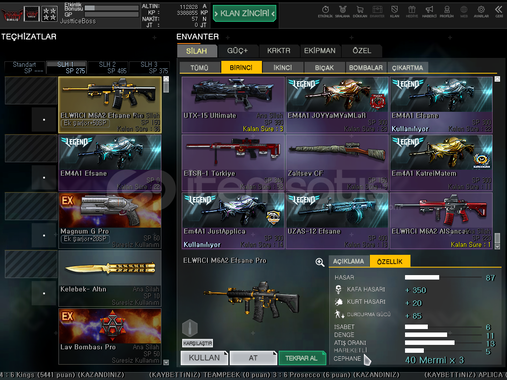This screenshot has height=380, width=507.
Task: Open the AÇIKLAMA description tab
Action: tap(349, 261)
